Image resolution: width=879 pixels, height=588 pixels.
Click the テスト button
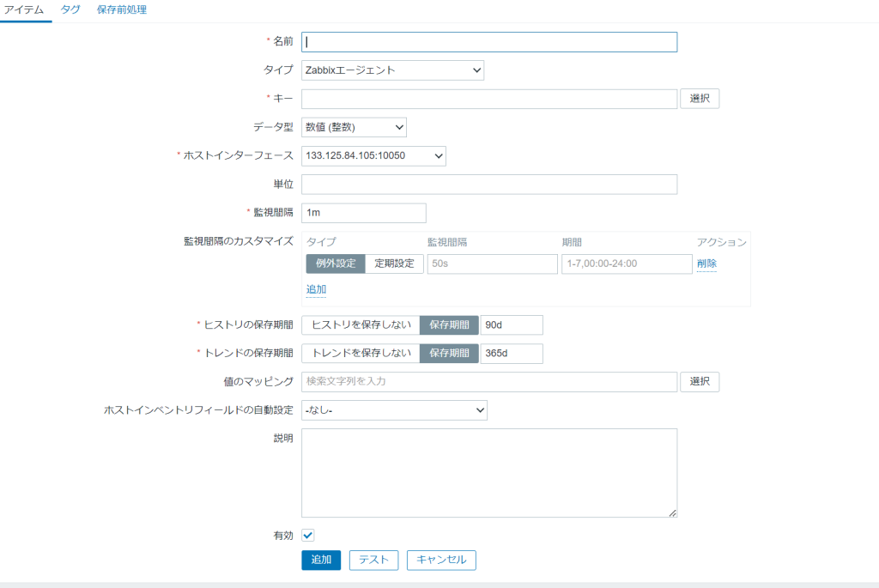[x=373, y=560]
